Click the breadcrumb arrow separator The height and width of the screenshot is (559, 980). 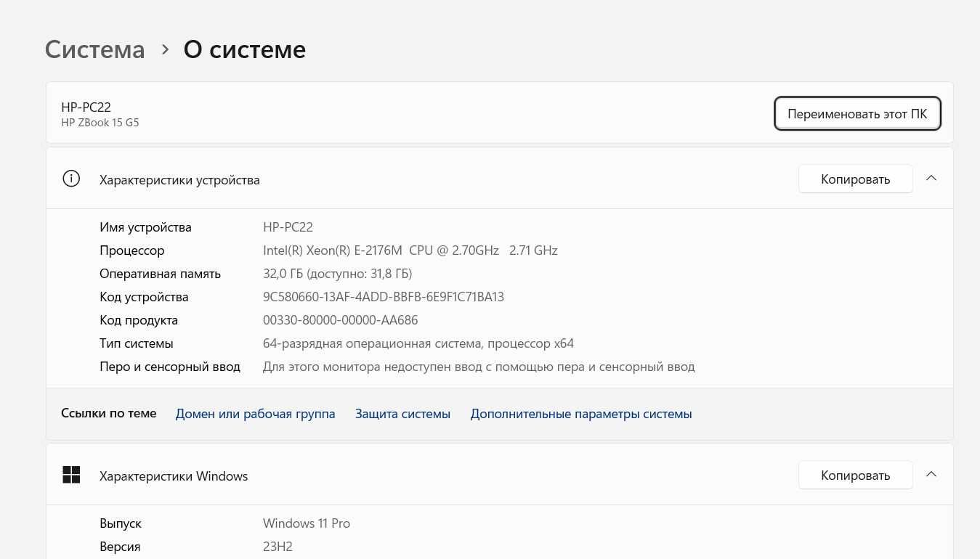[x=165, y=49]
